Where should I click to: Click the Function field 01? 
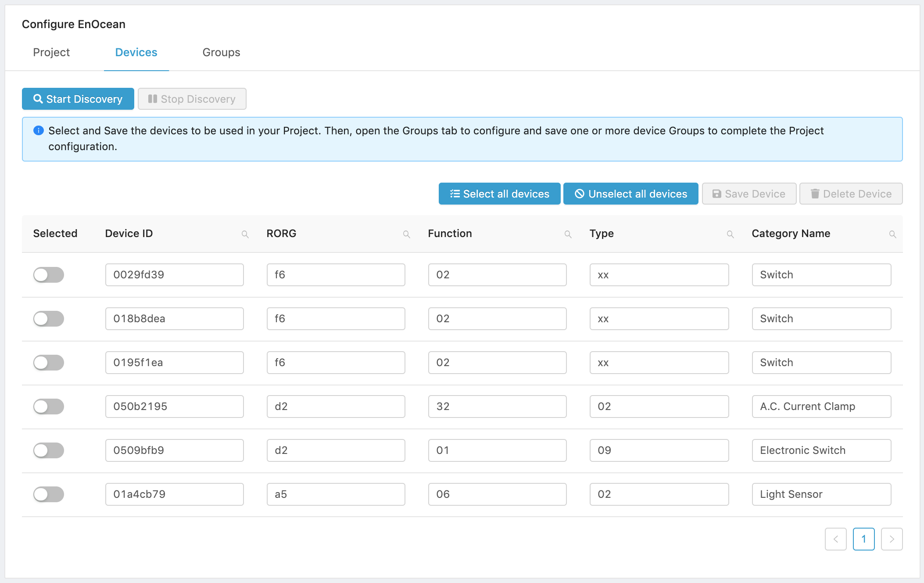[498, 450]
